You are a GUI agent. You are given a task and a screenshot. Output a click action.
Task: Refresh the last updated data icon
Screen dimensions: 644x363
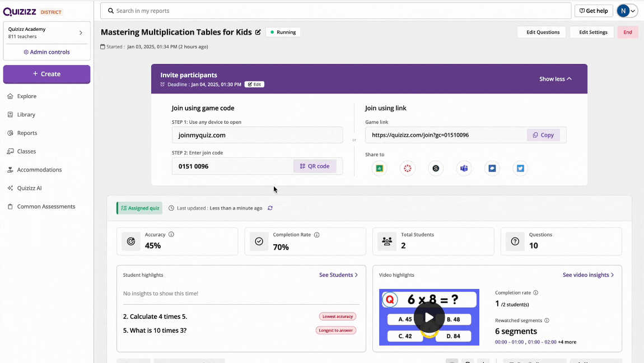tap(270, 208)
